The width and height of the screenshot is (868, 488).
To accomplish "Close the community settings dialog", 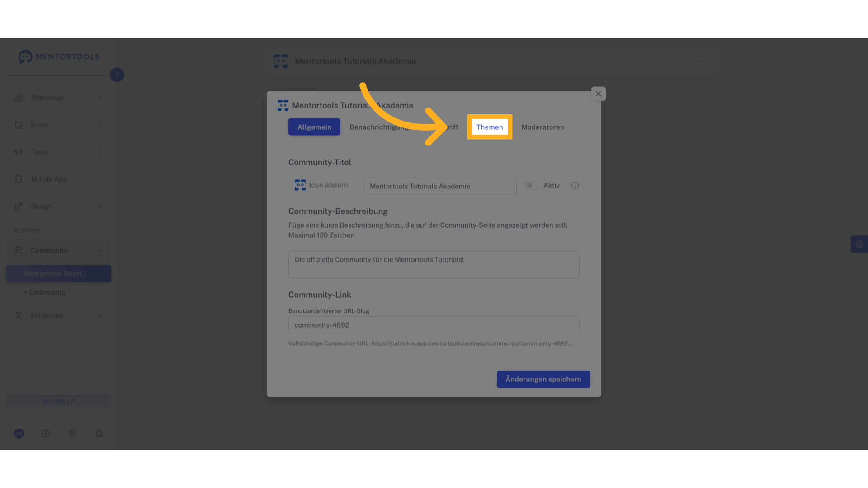I will tap(599, 94).
